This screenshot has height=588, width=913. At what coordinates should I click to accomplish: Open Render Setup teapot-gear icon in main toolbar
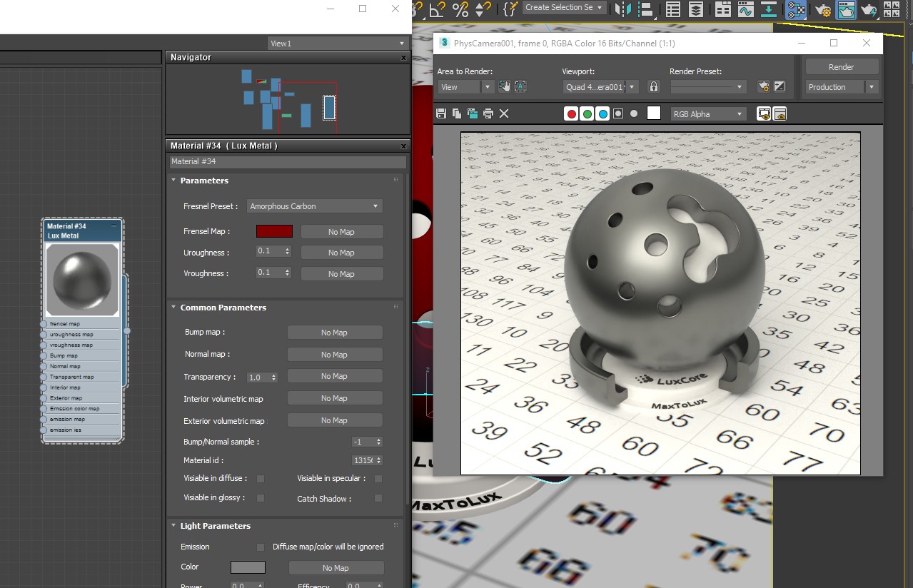point(823,9)
